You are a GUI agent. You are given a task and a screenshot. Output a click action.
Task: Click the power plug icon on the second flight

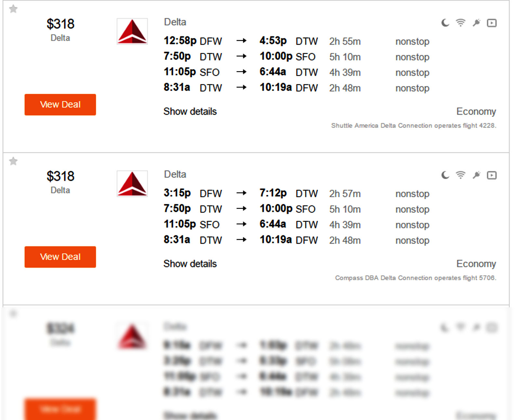point(476,175)
